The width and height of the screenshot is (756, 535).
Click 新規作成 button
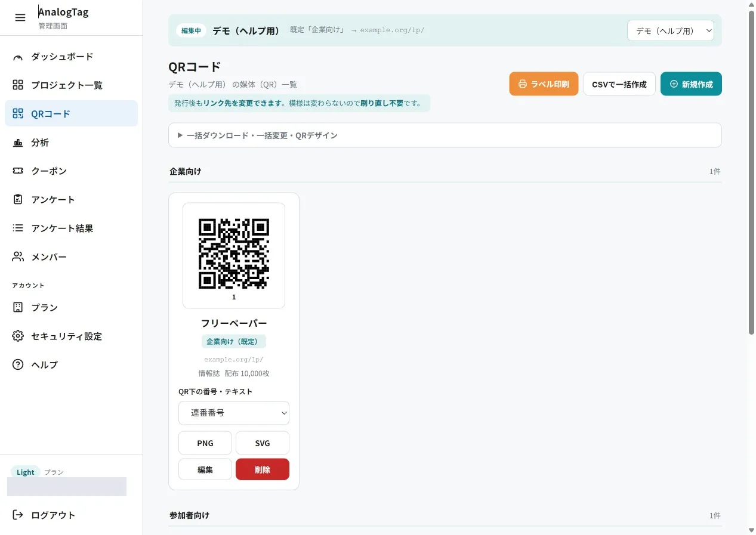click(691, 84)
